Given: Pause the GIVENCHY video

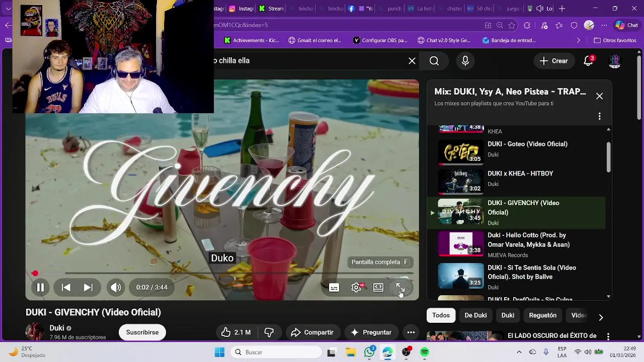Looking at the screenshot, I should tap(40, 288).
